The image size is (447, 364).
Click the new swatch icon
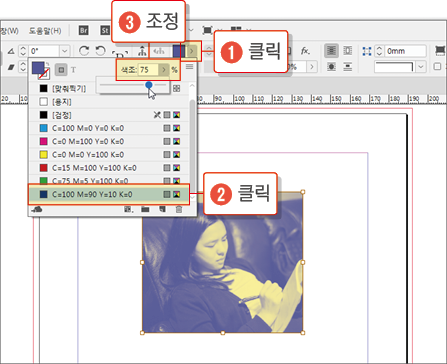[162, 209]
